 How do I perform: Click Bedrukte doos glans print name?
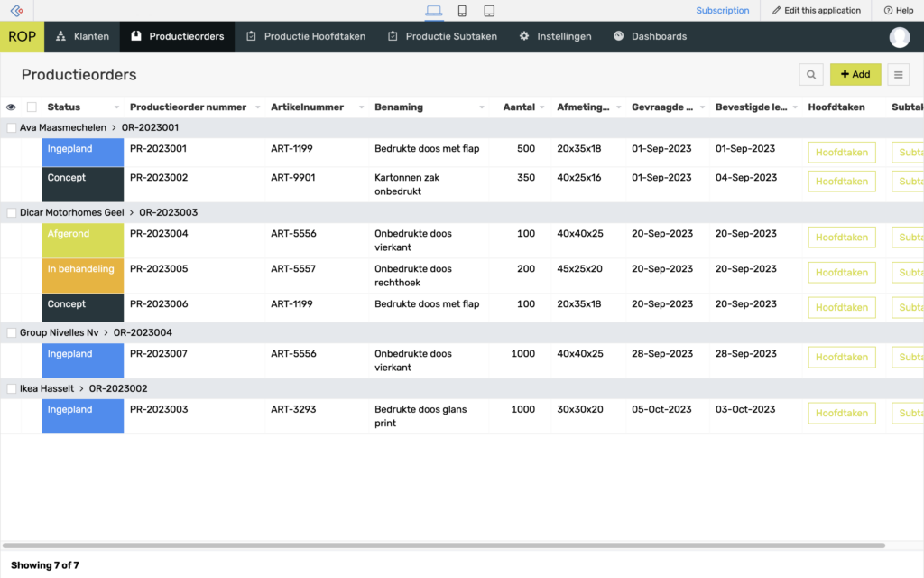420,416
